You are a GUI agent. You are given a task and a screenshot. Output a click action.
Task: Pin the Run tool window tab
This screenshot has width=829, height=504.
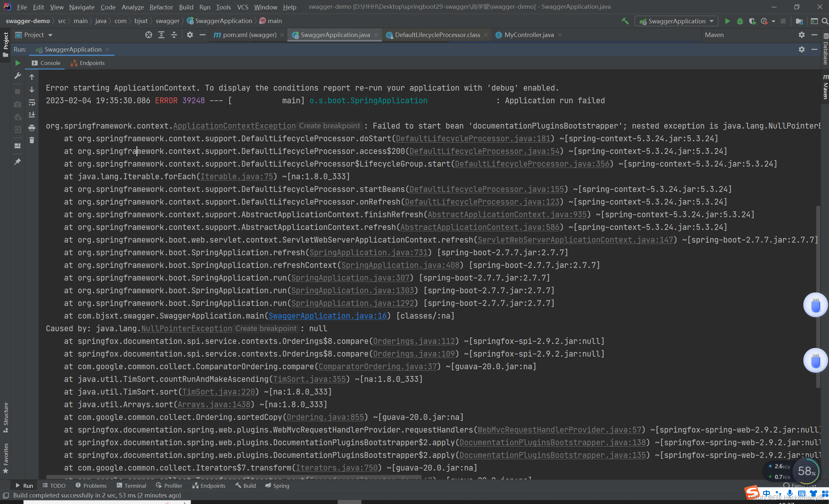click(18, 161)
